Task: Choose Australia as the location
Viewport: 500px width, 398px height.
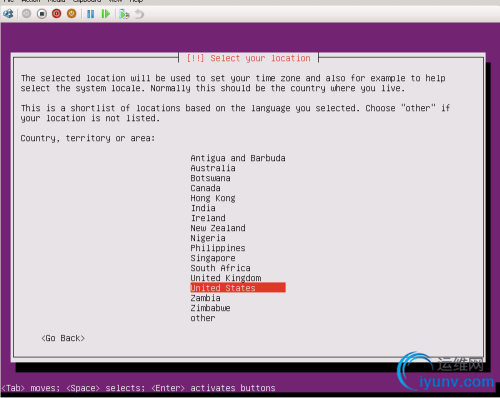Action: (213, 168)
